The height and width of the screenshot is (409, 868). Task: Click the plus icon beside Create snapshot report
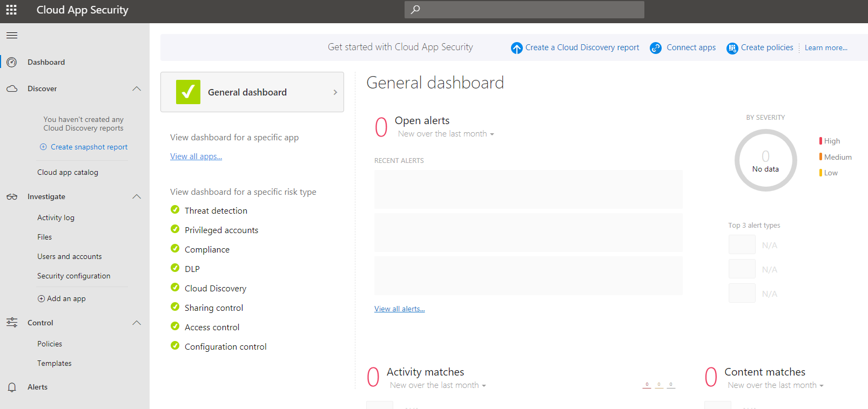[x=43, y=147]
